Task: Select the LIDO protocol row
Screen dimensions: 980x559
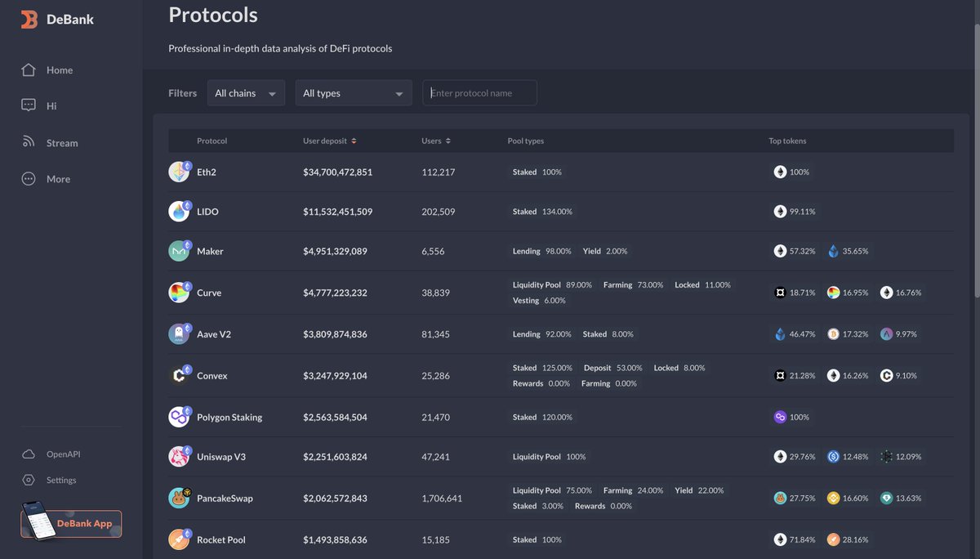Action: (x=490, y=211)
